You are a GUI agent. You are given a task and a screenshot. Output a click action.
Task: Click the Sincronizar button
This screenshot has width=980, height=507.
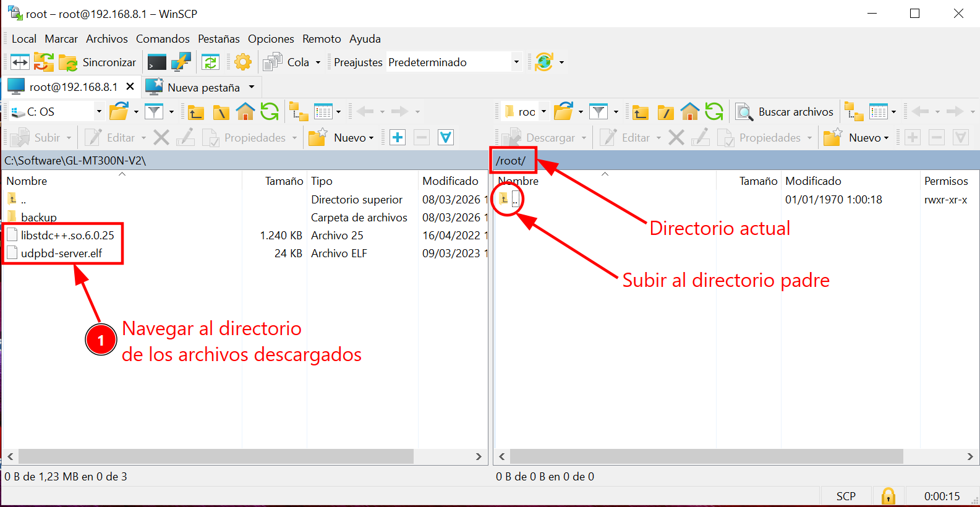click(x=98, y=62)
